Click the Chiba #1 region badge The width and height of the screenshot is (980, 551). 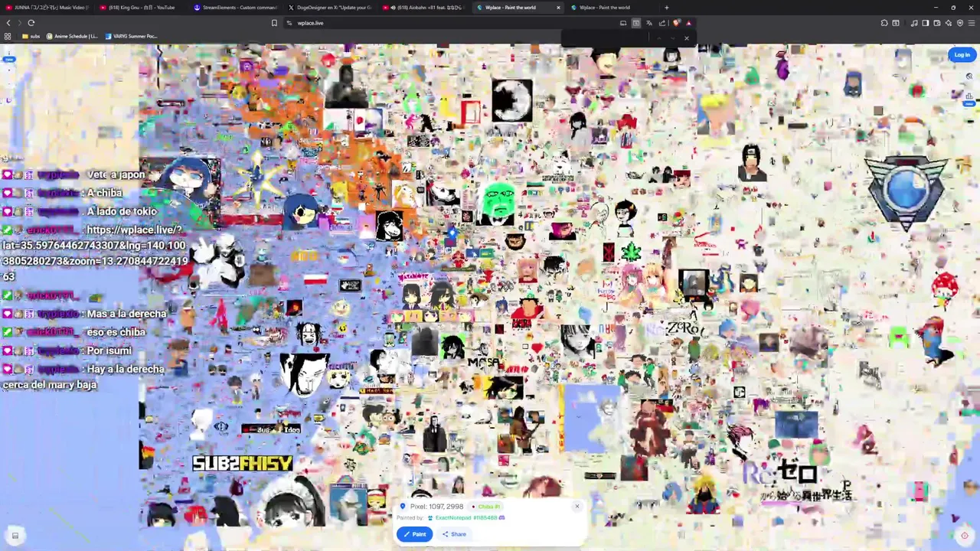(x=485, y=507)
